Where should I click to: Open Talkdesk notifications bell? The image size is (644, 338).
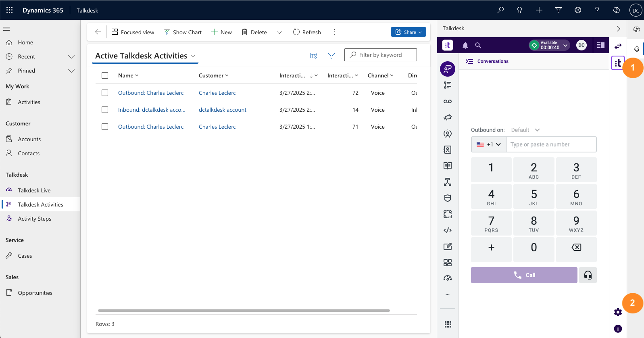(465, 46)
